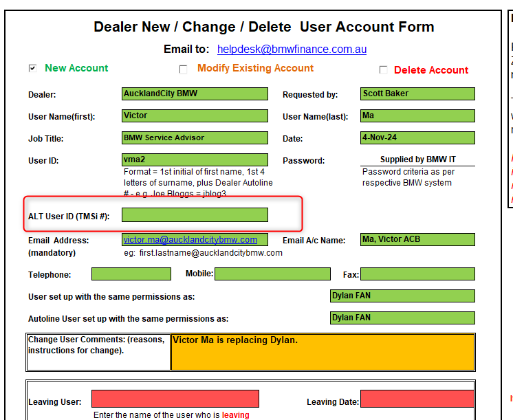Click the 'Password criteria as per respective BMW system' note
The image size is (513, 420).
408,177
